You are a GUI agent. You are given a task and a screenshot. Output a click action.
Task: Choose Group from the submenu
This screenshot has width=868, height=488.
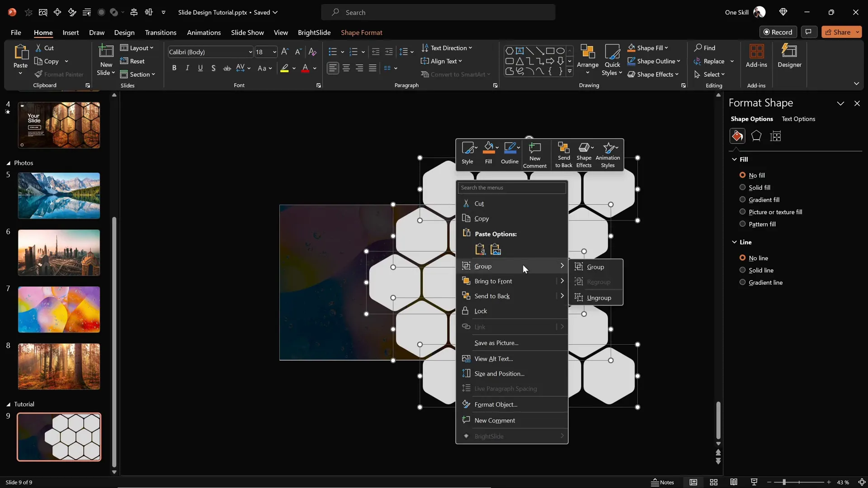point(595,267)
